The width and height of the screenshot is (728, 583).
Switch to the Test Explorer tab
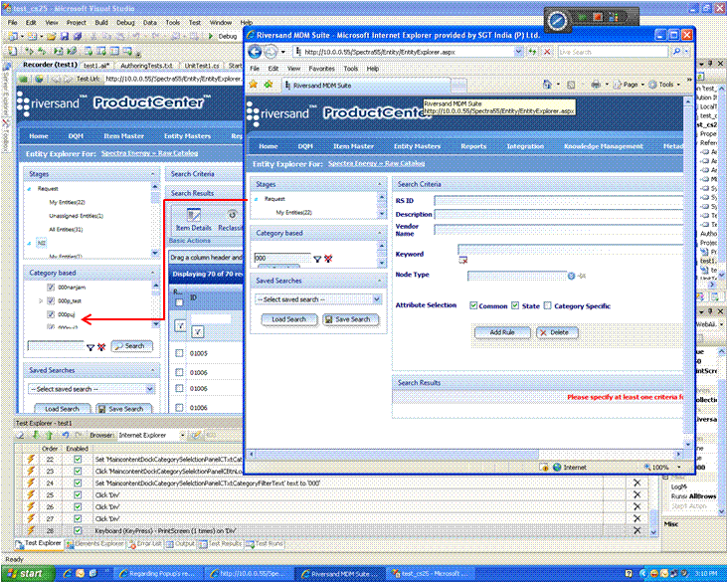coord(39,543)
